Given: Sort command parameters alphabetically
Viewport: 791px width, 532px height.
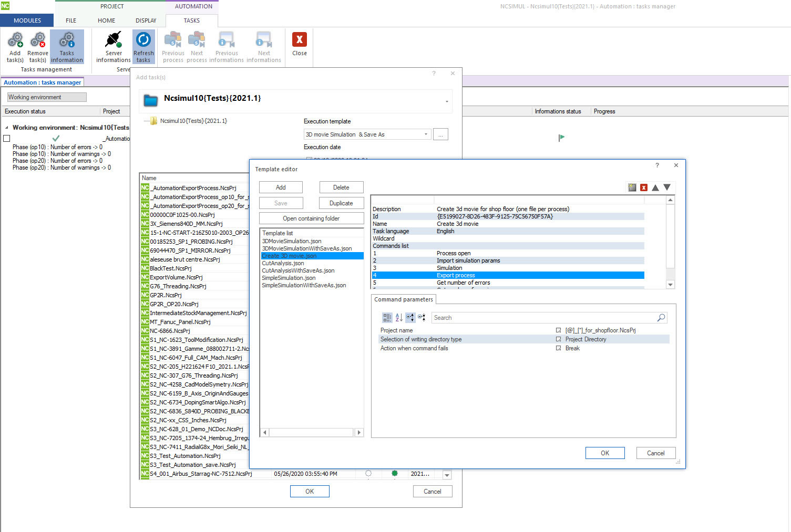Looking at the screenshot, I should (x=399, y=318).
